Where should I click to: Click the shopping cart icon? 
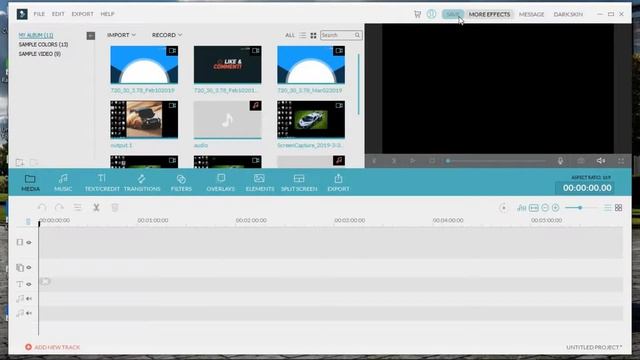pyautogui.click(x=417, y=14)
